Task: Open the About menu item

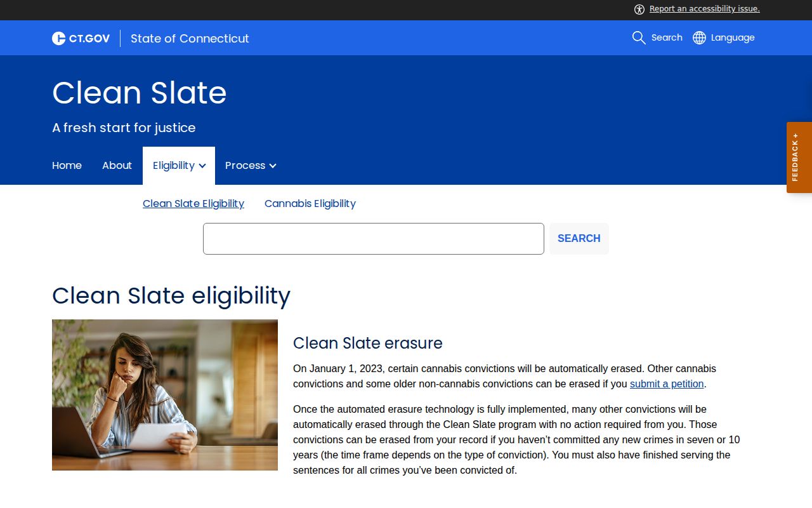Action: (x=117, y=165)
